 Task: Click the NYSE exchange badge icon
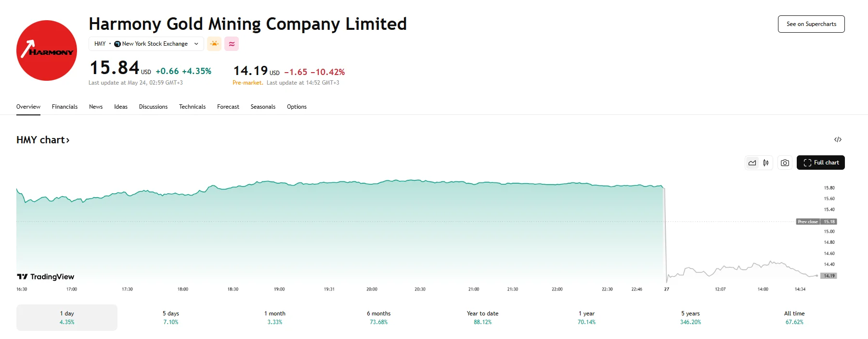117,43
